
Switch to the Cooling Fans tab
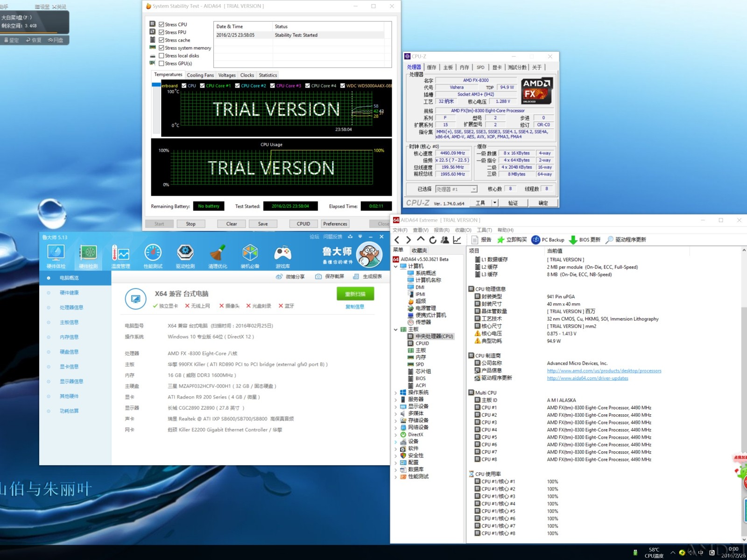click(x=200, y=75)
